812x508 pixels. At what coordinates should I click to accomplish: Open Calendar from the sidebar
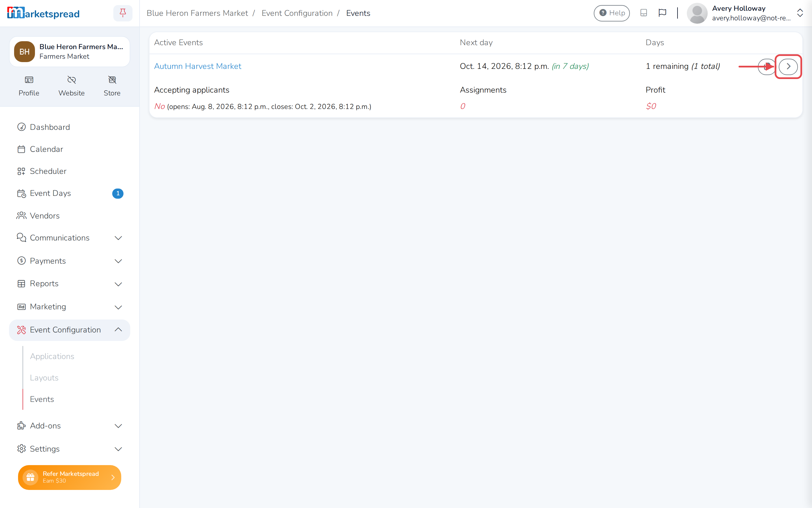coord(69,149)
